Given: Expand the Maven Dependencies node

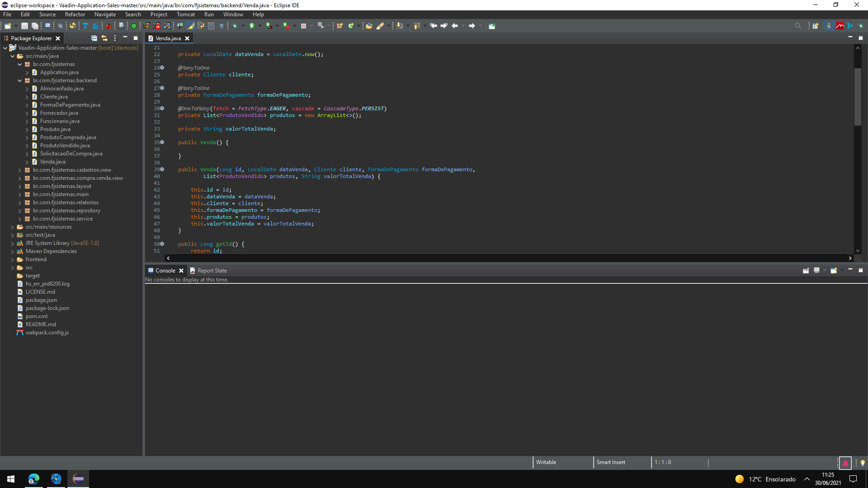Looking at the screenshot, I should point(13,251).
